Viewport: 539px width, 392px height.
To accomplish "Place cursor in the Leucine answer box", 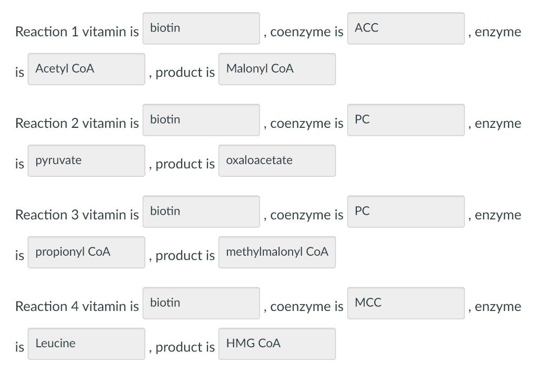I will pyautogui.click(x=86, y=344).
